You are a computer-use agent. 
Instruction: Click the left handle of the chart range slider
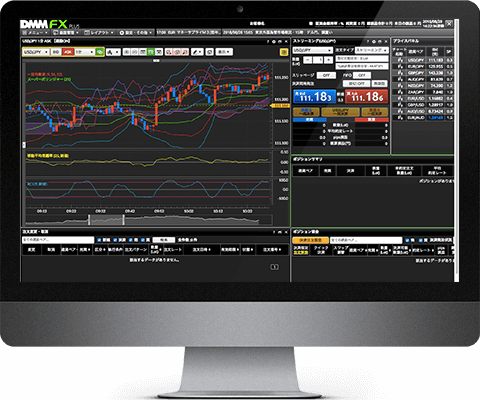89,220
